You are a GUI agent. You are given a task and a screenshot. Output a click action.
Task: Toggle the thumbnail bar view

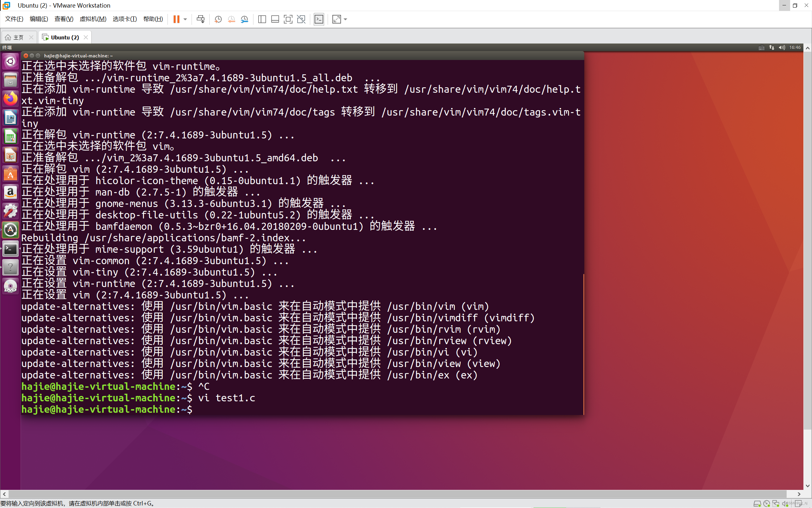(x=275, y=19)
